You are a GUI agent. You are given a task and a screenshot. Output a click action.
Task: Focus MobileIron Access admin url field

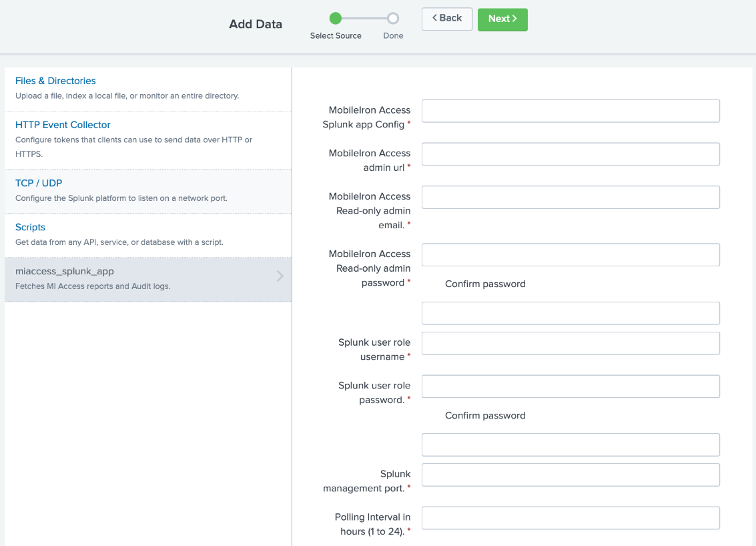point(571,154)
